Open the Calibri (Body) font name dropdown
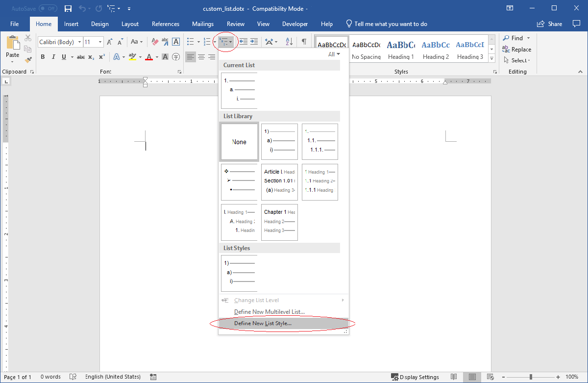The width and height of the screenshot is (588, 383). (x=79, y=42)
